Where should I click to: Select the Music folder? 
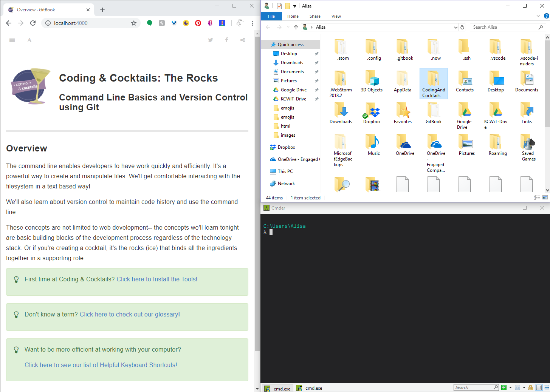click(374, 145)
